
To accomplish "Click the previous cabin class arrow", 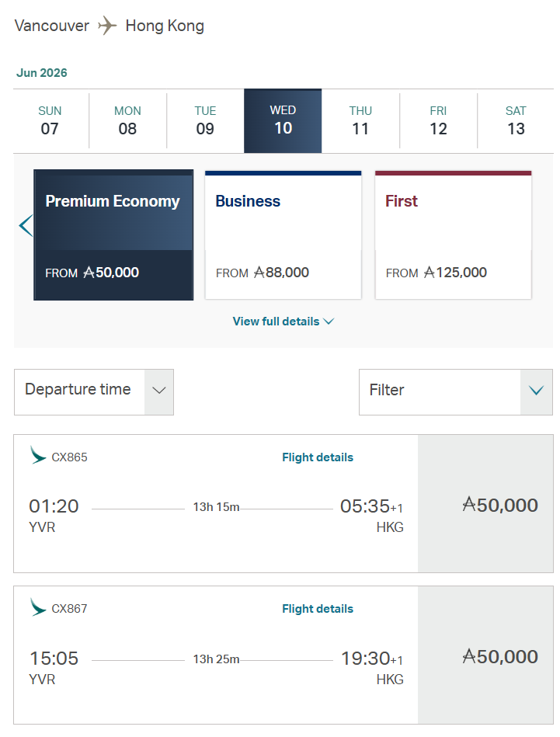I will (x=26, y=226).
